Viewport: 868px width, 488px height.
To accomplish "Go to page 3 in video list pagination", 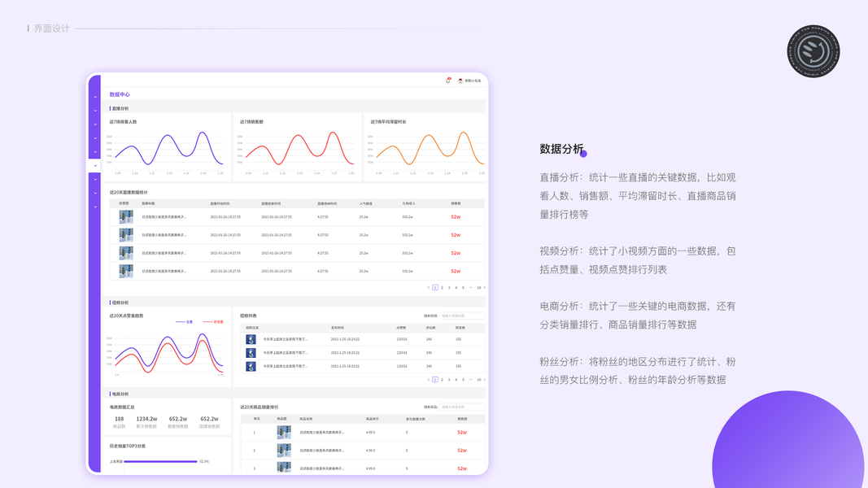I will pyautogui.click(x=449, y=380).
